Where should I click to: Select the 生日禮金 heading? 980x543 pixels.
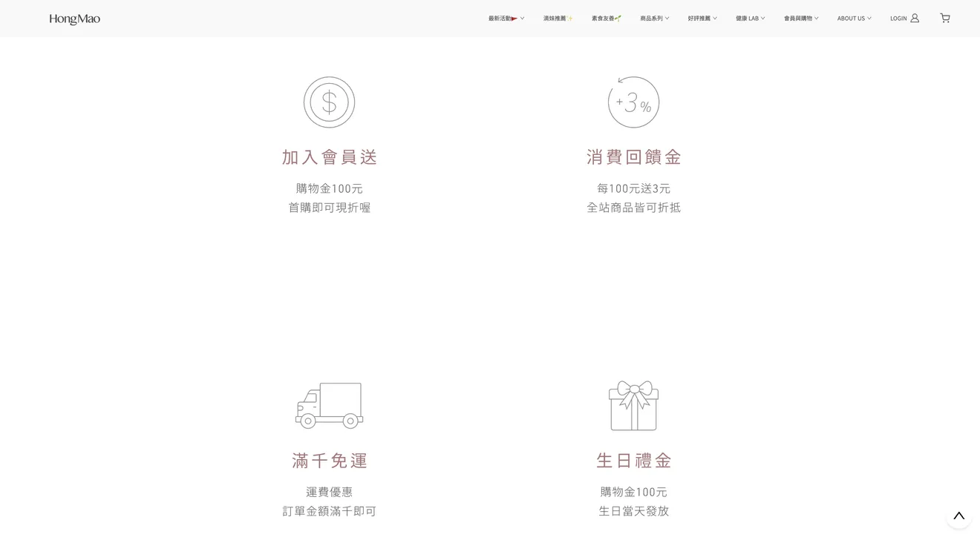633,461
